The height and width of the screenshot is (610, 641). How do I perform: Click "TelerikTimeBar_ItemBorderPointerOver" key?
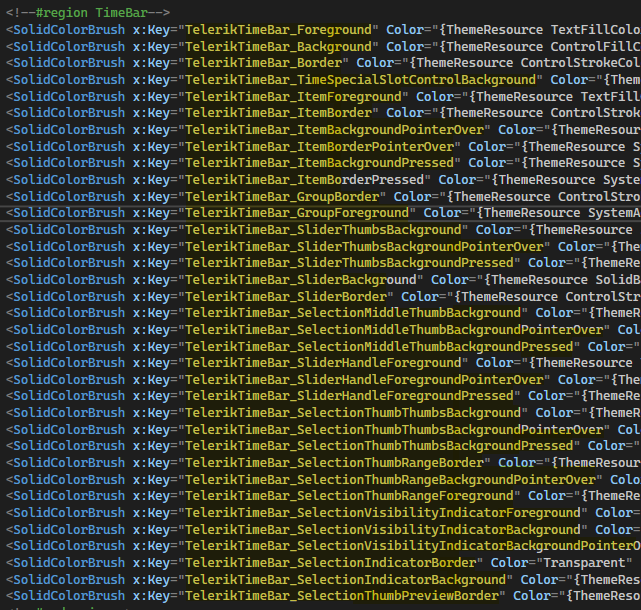pyautogui.click(x=320, y=147)
